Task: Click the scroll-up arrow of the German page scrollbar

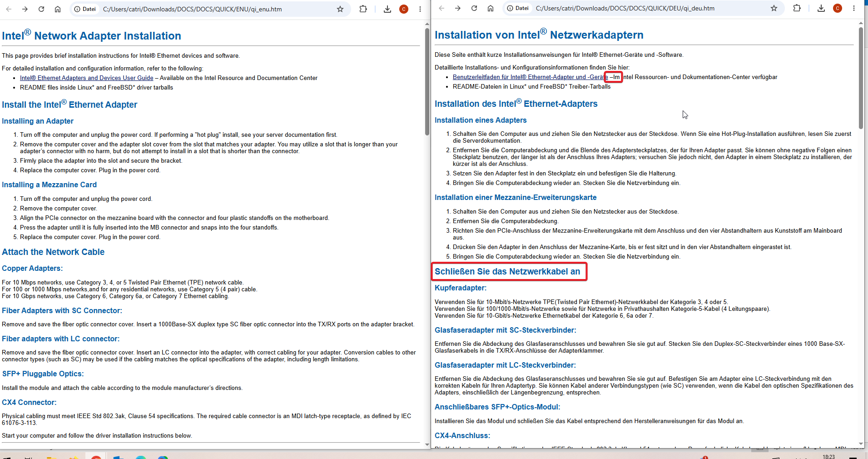Action: [x=861, y=23]
